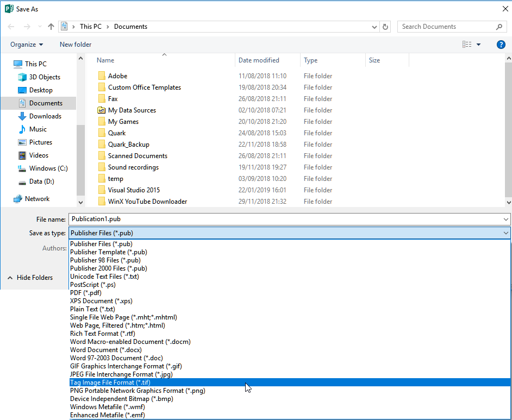
Task: Sort by Date modified column
Action: 259,60
